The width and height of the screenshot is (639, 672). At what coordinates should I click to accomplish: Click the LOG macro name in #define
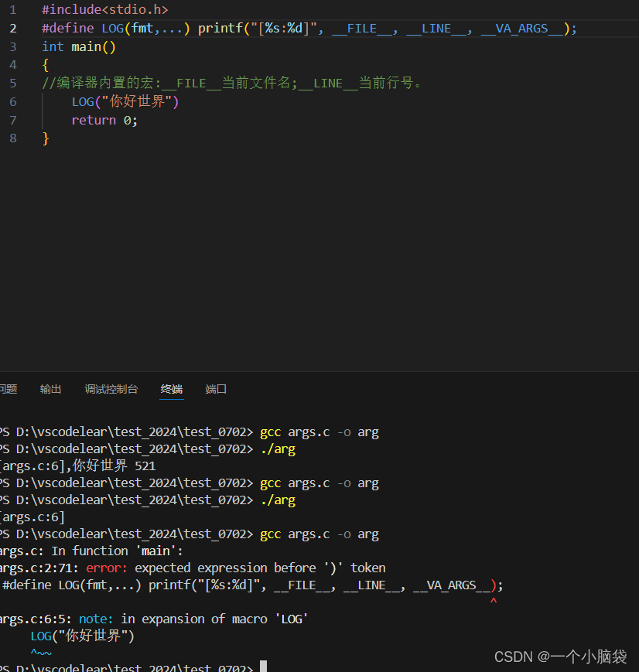click(x=113, y=29)
